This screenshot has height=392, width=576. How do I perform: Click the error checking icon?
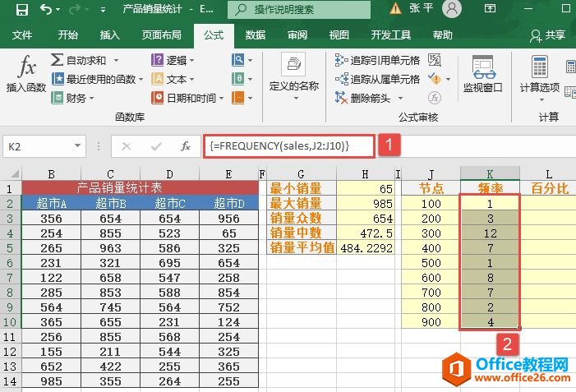point(435,79)
